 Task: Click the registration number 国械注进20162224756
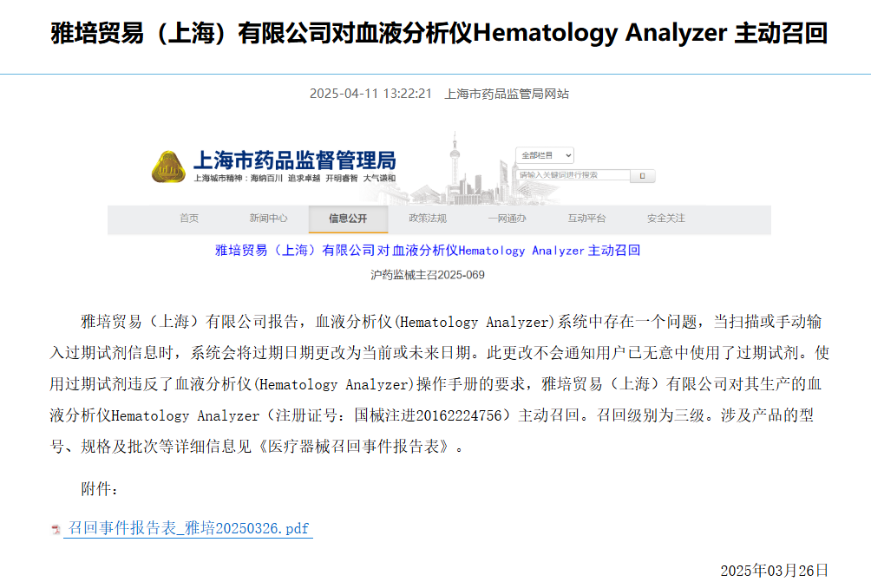(429, 416)
